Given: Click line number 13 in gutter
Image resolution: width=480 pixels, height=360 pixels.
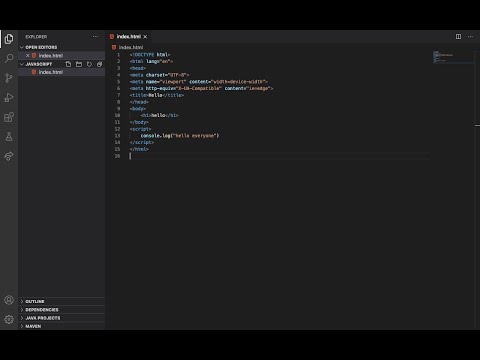Looking at the screenshot, I should (117, 136).
